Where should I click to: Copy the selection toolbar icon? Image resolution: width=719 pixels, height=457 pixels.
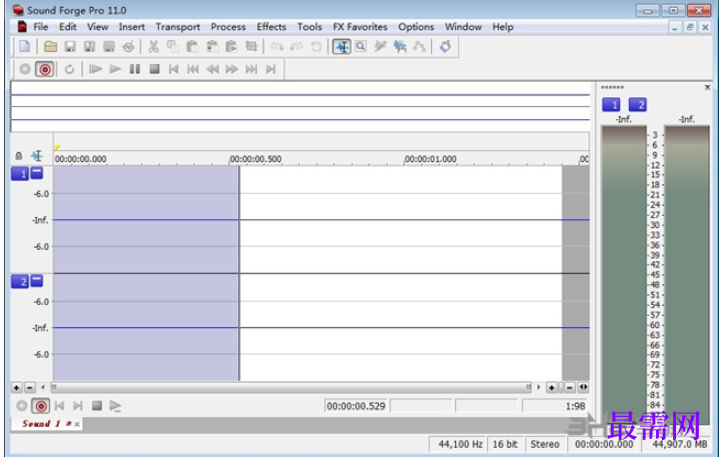click(173, 46)
